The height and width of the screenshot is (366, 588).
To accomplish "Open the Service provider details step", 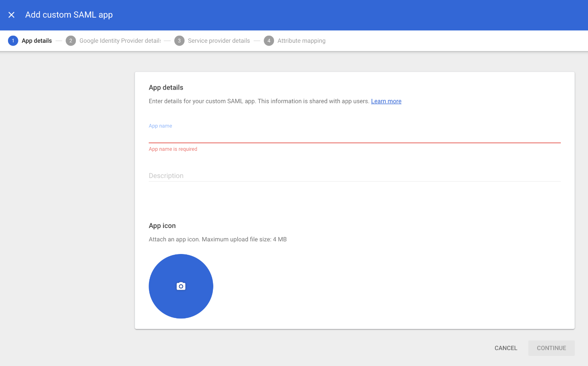I will click(x=219, y=41).
